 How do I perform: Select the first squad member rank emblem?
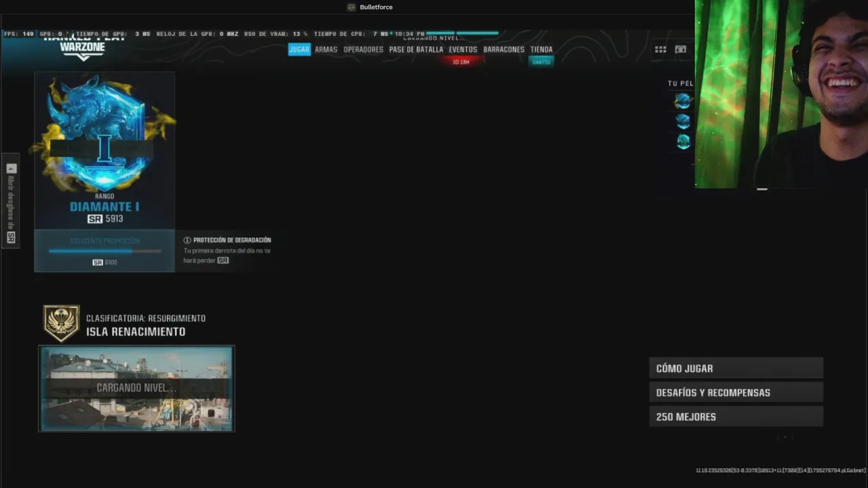(683, 101)
